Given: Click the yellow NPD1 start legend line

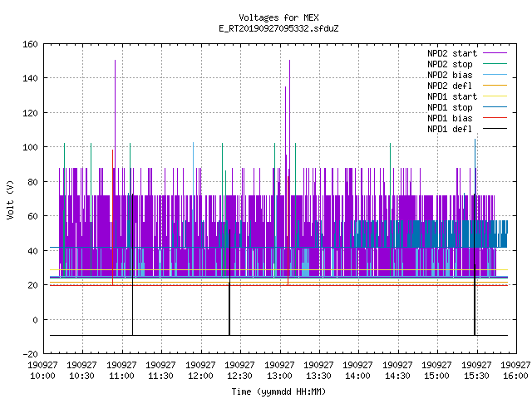Looking at the screenshot, I should (x=495, y=96).
